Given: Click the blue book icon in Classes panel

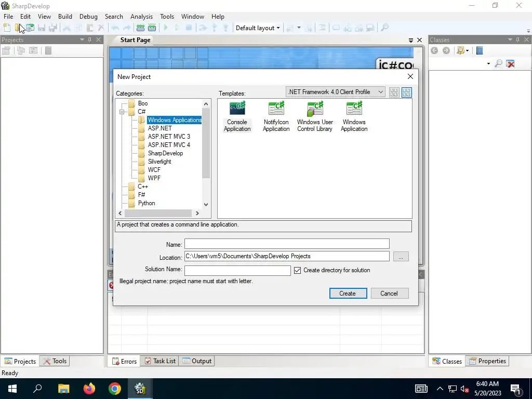Looking at the screenshot, I should 480,50.
